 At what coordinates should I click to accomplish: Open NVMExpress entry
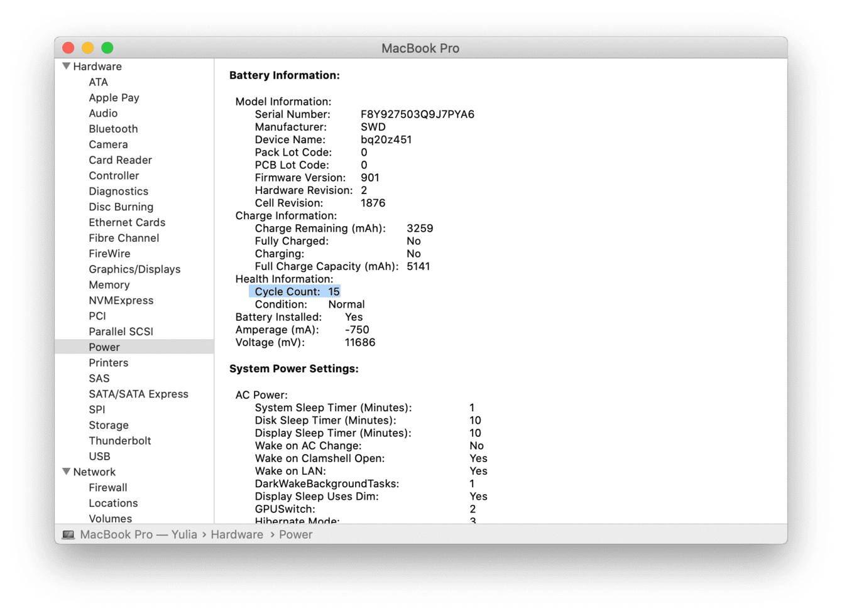tap(121, 301)
